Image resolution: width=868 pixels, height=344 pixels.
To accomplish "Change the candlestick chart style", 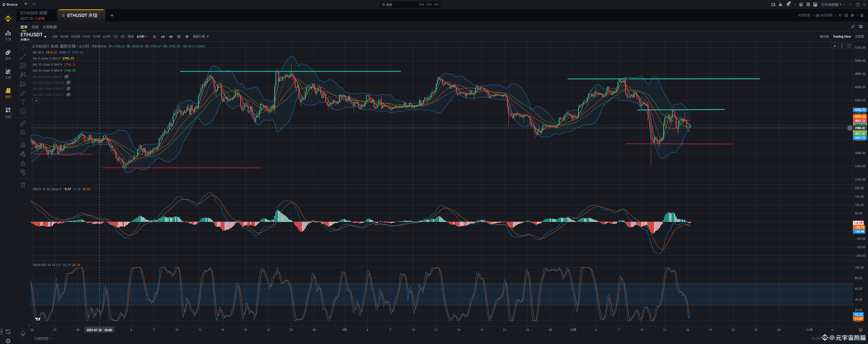I will point(163,36).
